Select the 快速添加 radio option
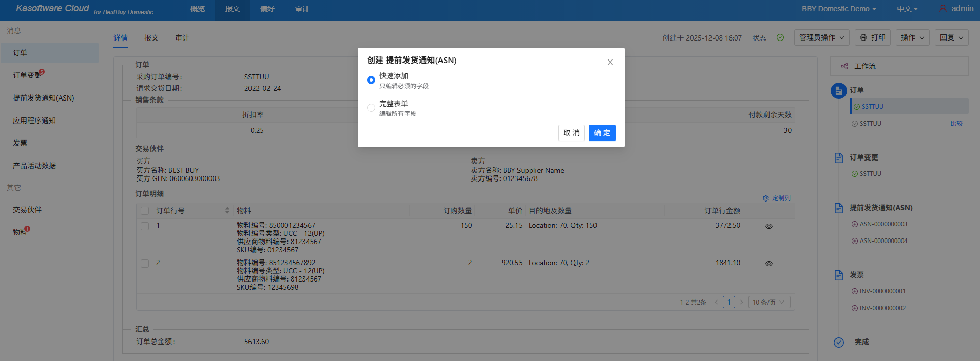The height and width of the screenshot is (361, 980). click(x=371, y=80)
